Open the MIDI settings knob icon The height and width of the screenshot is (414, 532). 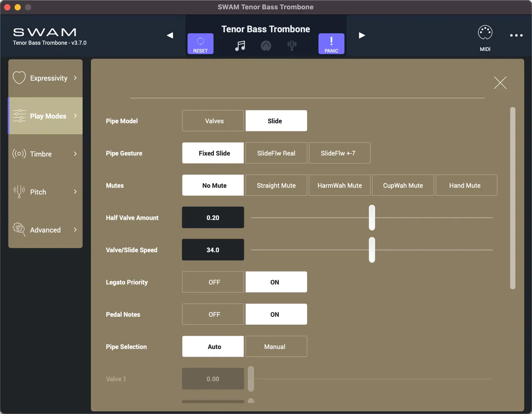click(x=485, y=38)
